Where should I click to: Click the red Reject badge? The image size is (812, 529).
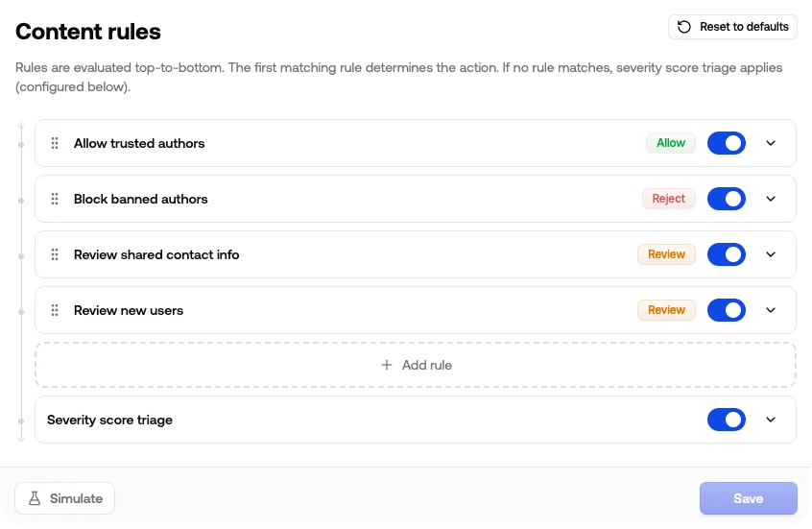pos(669,199)
